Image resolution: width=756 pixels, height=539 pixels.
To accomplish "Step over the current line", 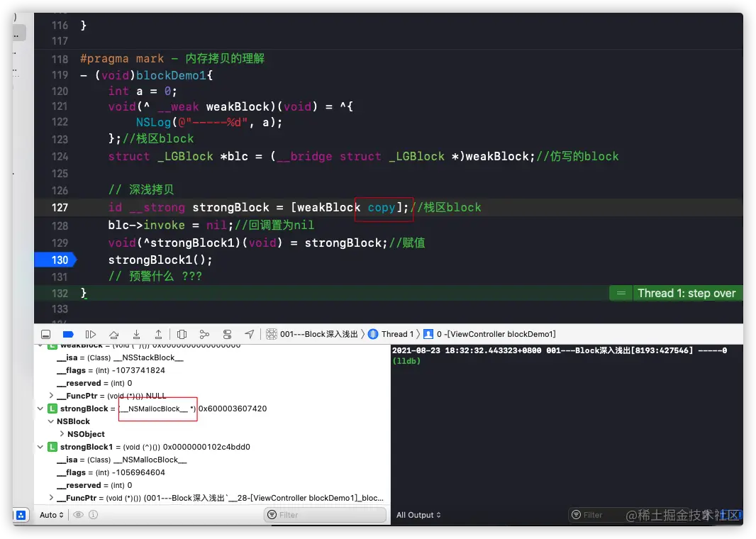I will coord(113,334).
